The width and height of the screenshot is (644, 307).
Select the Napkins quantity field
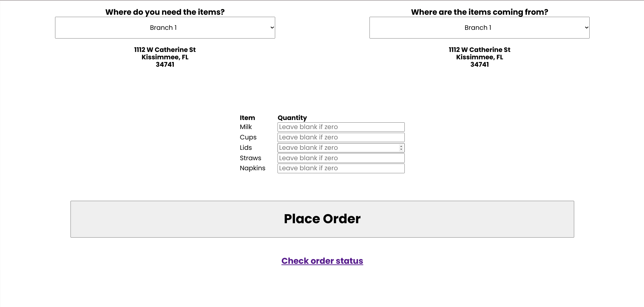point(341,168)
